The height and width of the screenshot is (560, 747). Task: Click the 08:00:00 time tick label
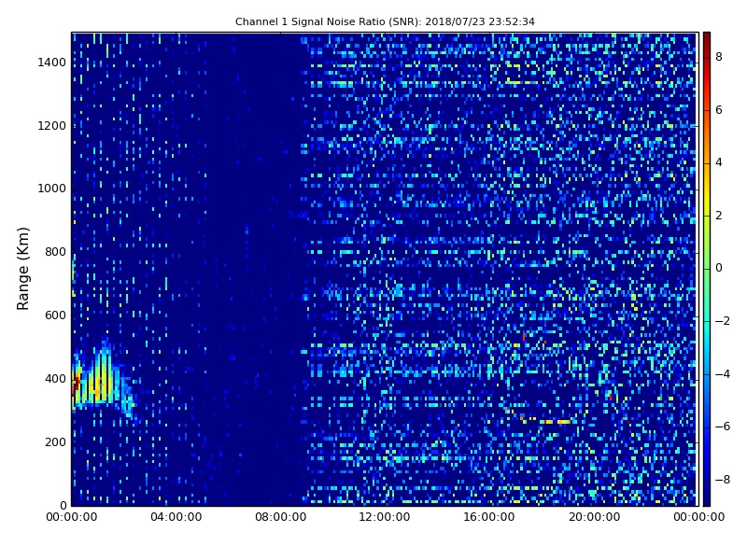(x=281, y=517)
